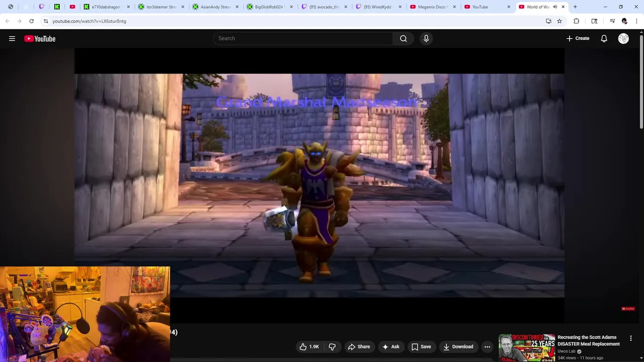Open more actions ellipsis under video
Screen dimensions: 644x362
pyautogui.click(x=487, y=346)
